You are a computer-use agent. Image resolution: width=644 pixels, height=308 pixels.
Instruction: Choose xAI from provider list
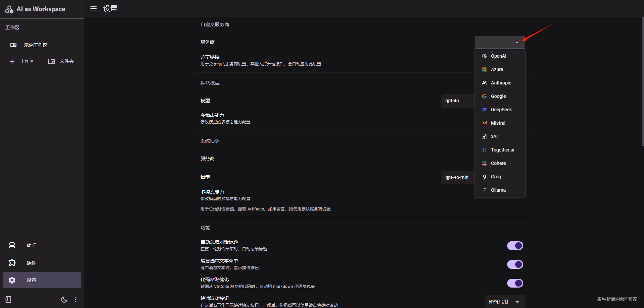[500, 136]
